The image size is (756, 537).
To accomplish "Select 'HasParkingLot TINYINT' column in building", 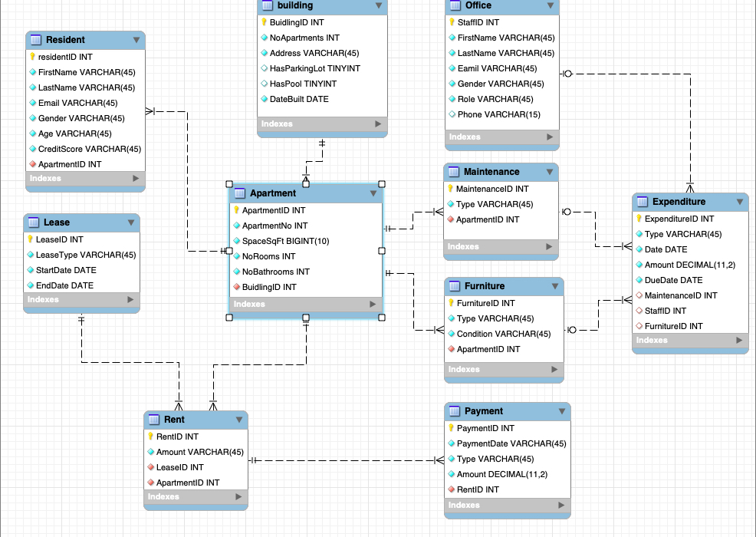I will tap(323, 68).
